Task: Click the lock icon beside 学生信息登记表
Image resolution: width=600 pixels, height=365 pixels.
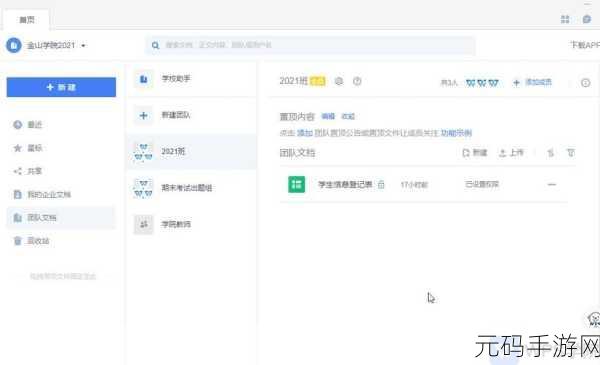Action: [381, 185]
